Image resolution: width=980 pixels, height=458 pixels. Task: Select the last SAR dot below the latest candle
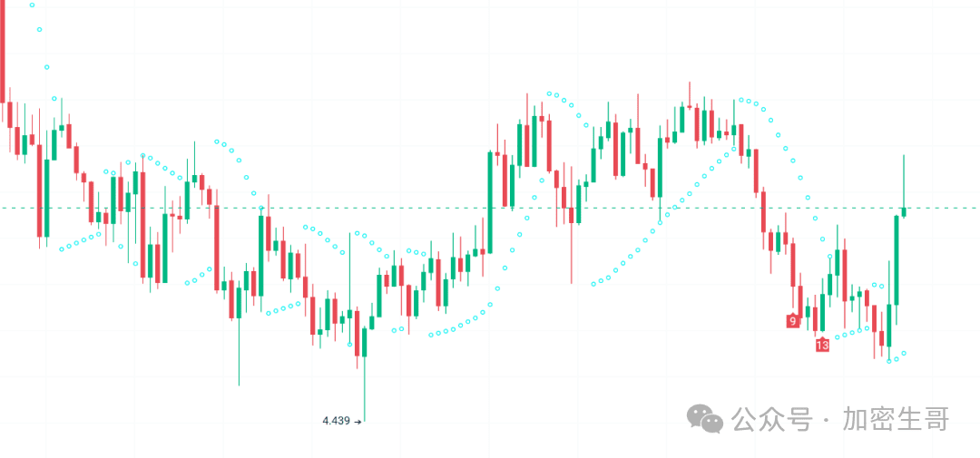[905, 353]
